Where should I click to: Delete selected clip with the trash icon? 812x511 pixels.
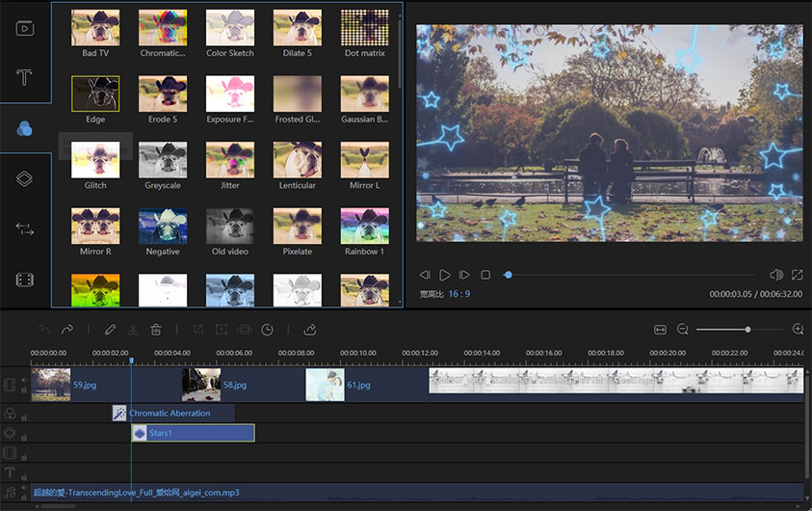(x=156, y=330)
